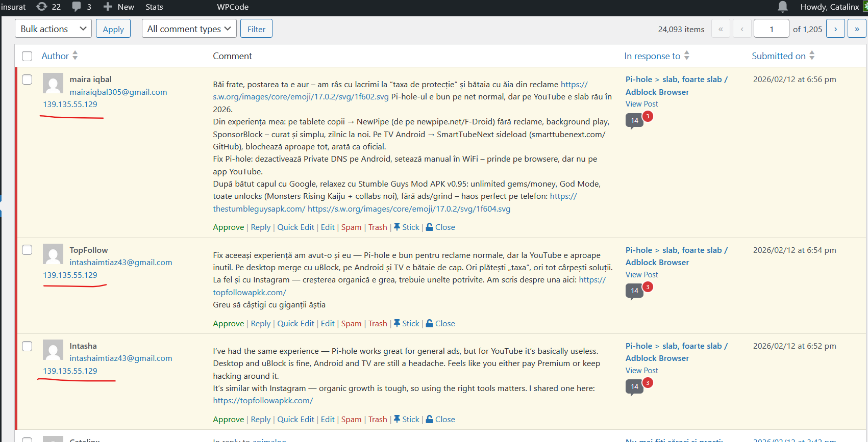Jump to the last comments page
The image size is (868, 442).
pyautogui.click(x=857, y=29)
